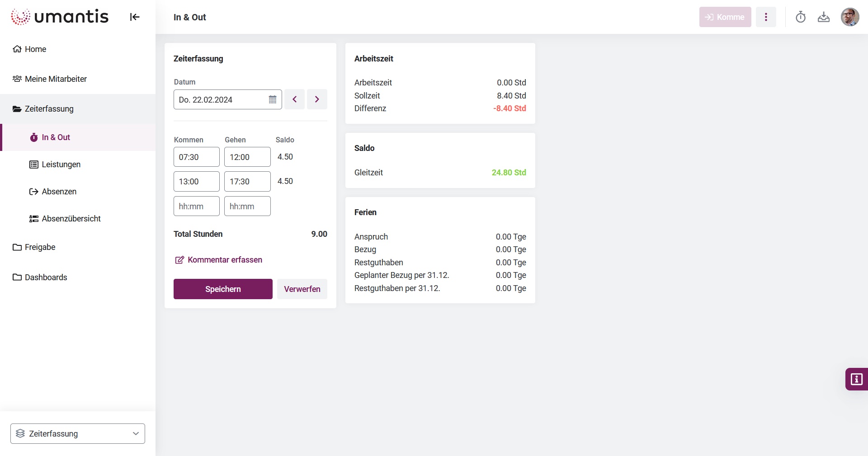The image size is (868, 456).
Task: Go to previous day with left chevron
Action: (294, 99)
